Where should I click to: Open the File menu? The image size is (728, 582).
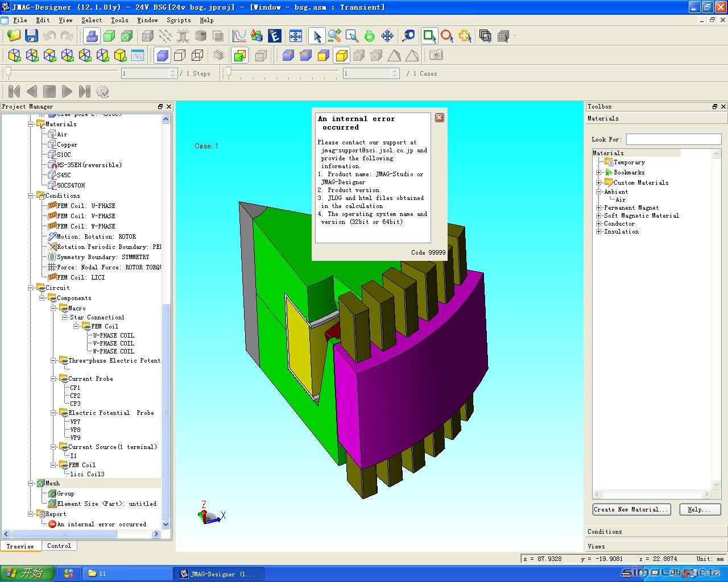coord(20,20)
